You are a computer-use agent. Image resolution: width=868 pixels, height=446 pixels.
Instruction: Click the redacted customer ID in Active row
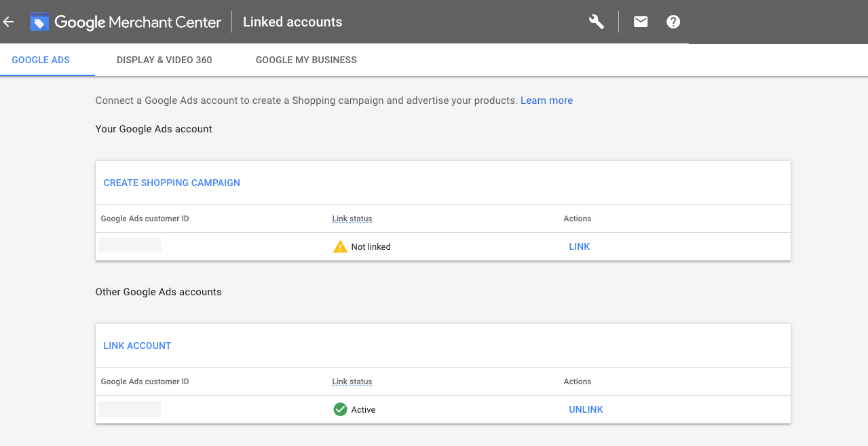(130, 409)
